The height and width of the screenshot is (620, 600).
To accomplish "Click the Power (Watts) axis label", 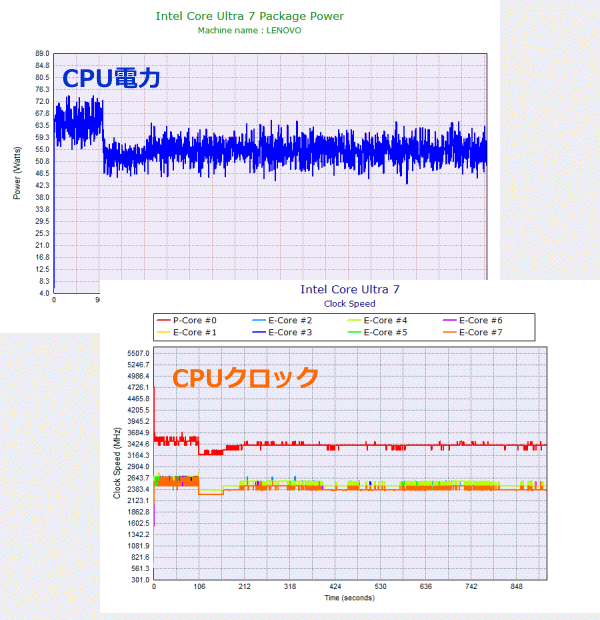I will 17,173.
